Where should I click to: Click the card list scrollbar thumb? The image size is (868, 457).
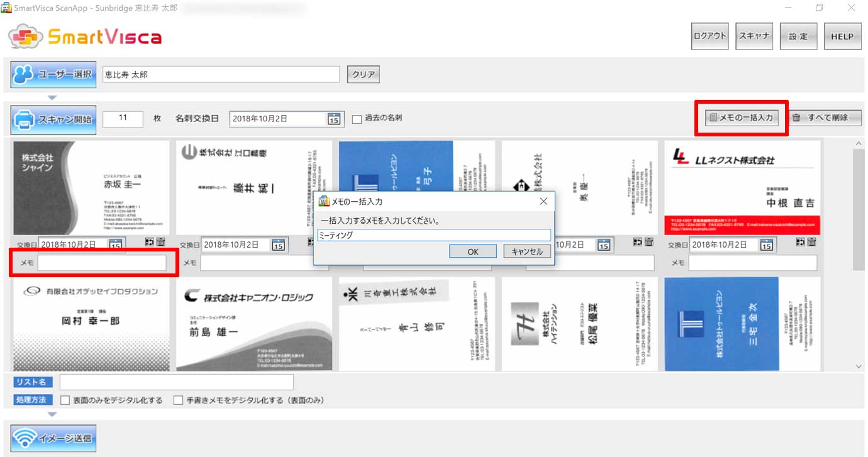[859, 210]
